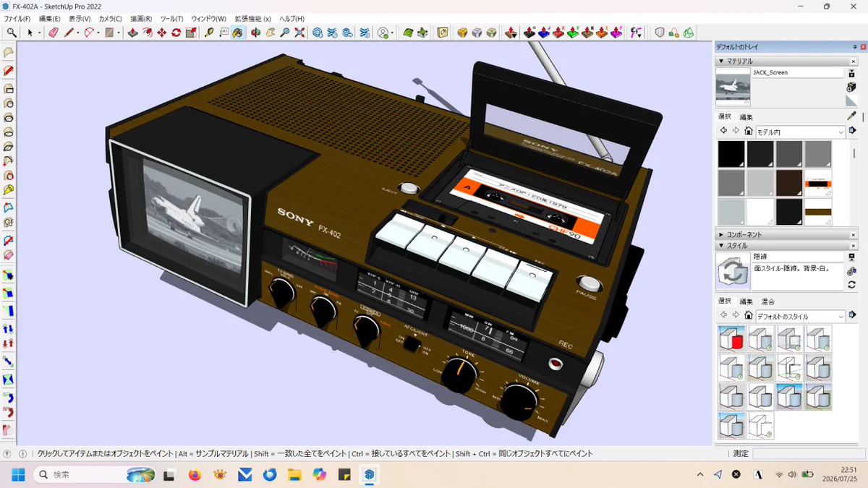This screenshot has width=868, height=488.
Task: Go to styles home collection button
Action: coord(748,315)
